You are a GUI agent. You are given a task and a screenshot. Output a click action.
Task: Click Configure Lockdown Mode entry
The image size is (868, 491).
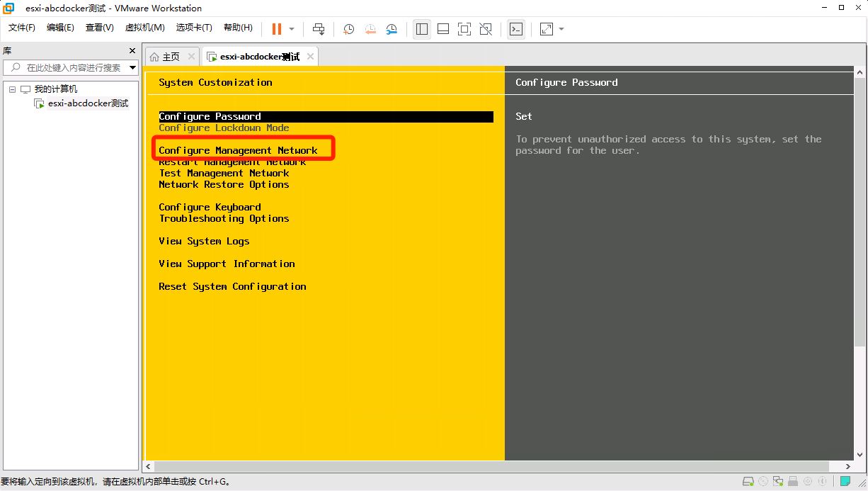pyautogui.click(x=224, y=128)
